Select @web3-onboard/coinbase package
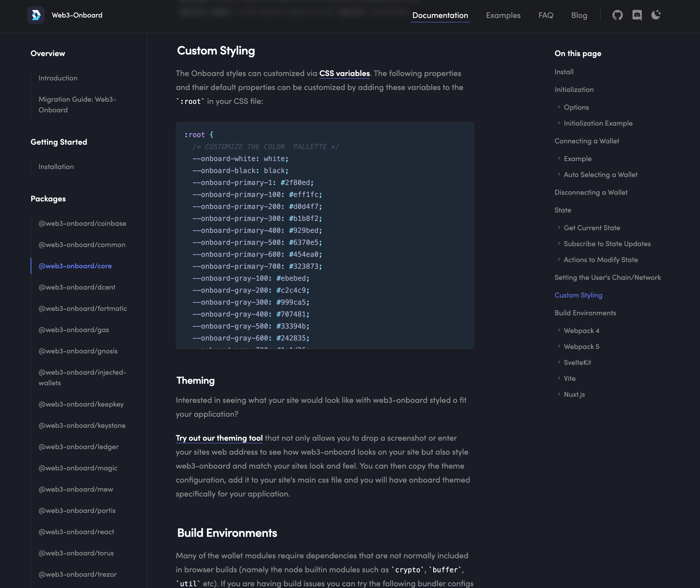The width and height of the screenshot is (700, 588). coord(82,224)
